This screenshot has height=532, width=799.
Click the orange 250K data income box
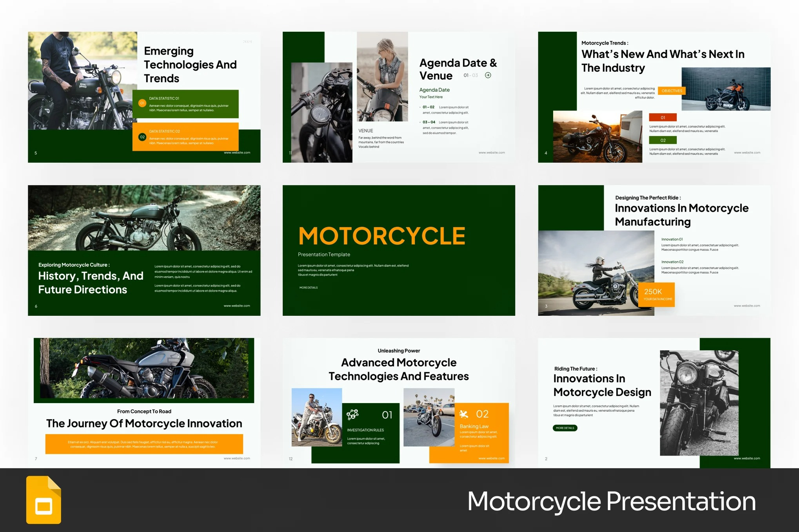tap(657, 294)
